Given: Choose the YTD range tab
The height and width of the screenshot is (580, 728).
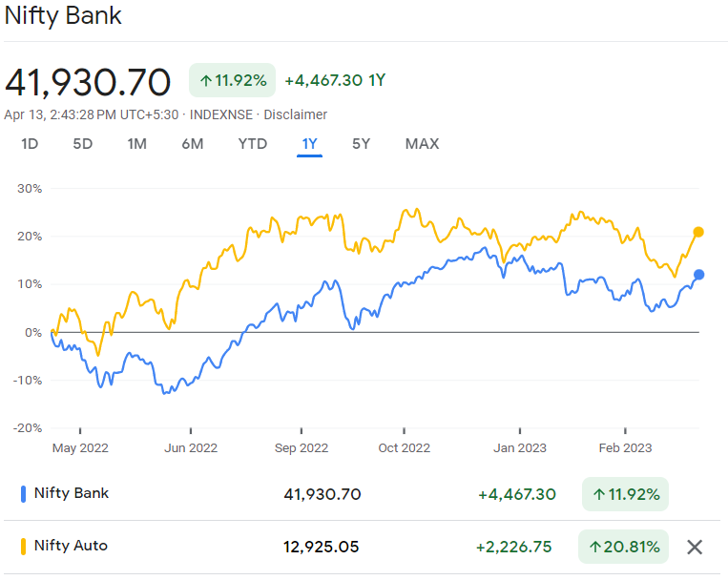Looking at the screenshot, I should [253, 144].
